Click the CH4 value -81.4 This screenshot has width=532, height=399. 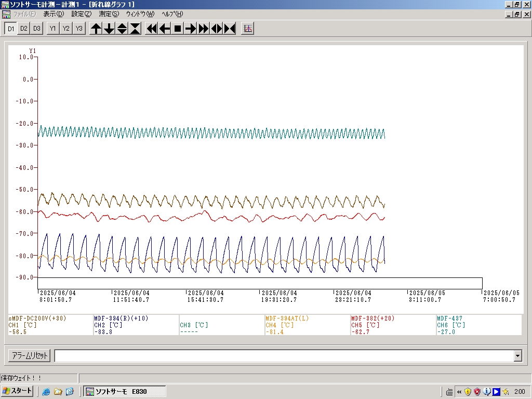click(275, 332)
